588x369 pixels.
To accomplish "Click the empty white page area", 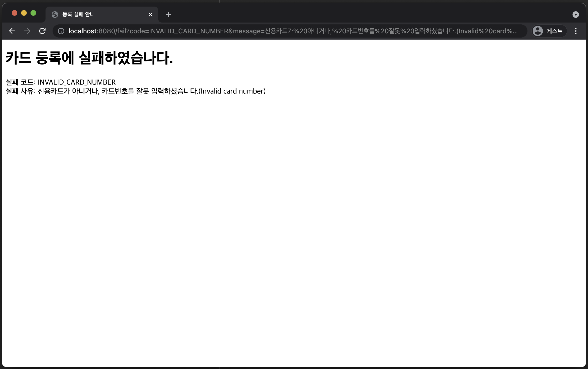I will (293, 220).
